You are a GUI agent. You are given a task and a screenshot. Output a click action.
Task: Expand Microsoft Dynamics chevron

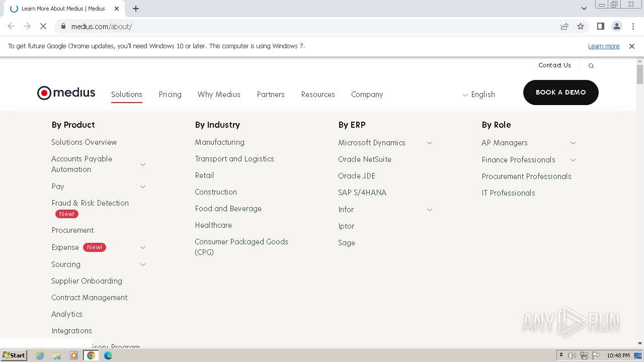tap(430, 143)
